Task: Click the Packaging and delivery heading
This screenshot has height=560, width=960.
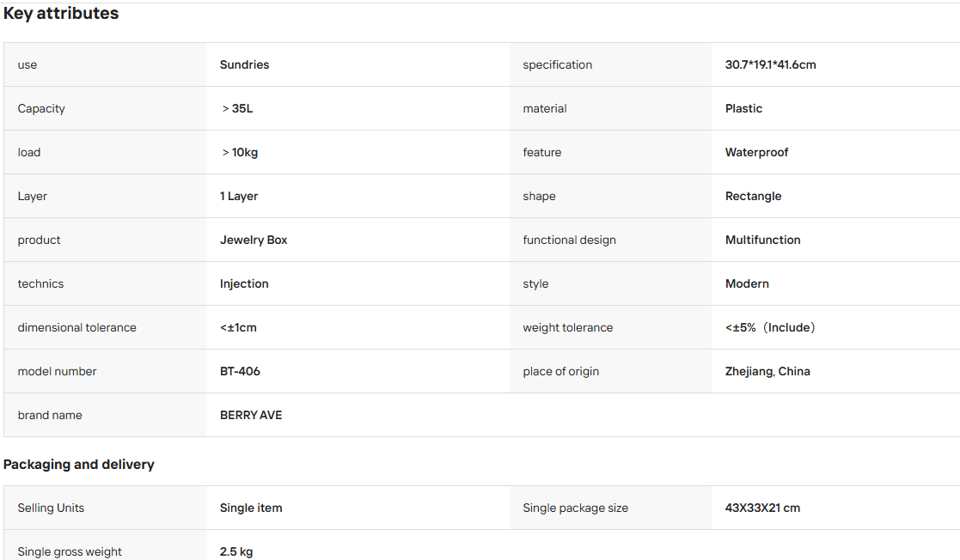Action: tap(78, 465)
